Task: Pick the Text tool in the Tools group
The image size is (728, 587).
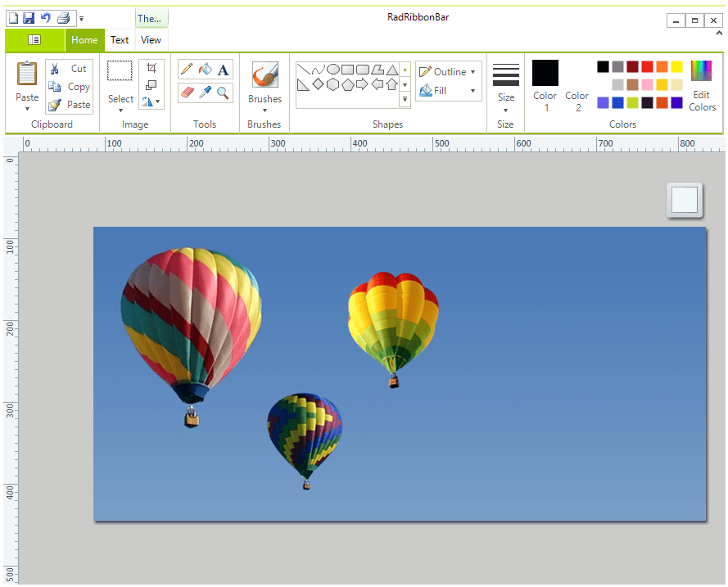Action: (223, 69)
